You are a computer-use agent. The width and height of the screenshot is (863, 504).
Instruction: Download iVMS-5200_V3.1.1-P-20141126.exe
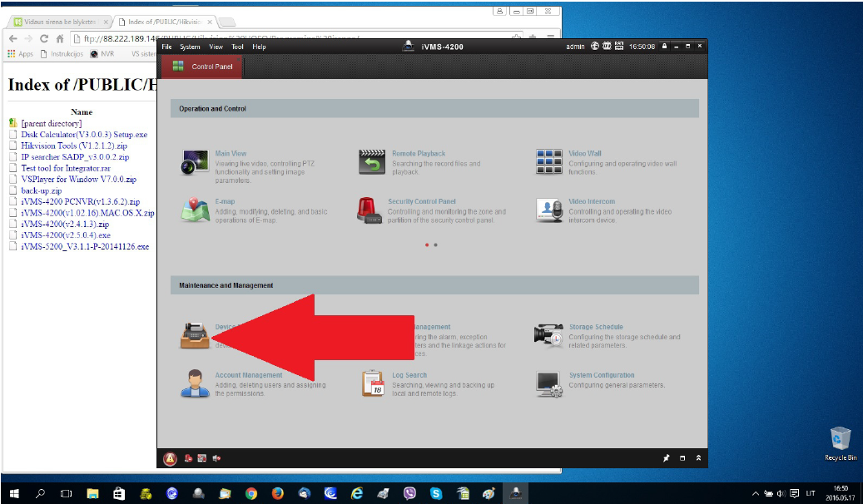[86, 246]
